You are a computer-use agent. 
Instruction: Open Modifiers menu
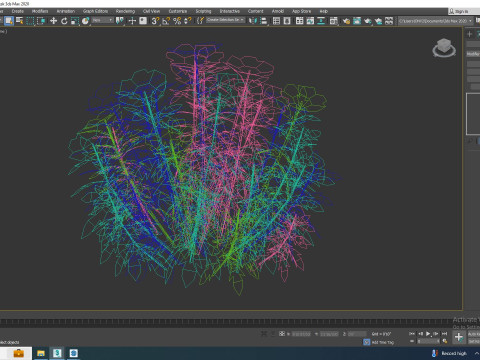(x=40, y=11)
